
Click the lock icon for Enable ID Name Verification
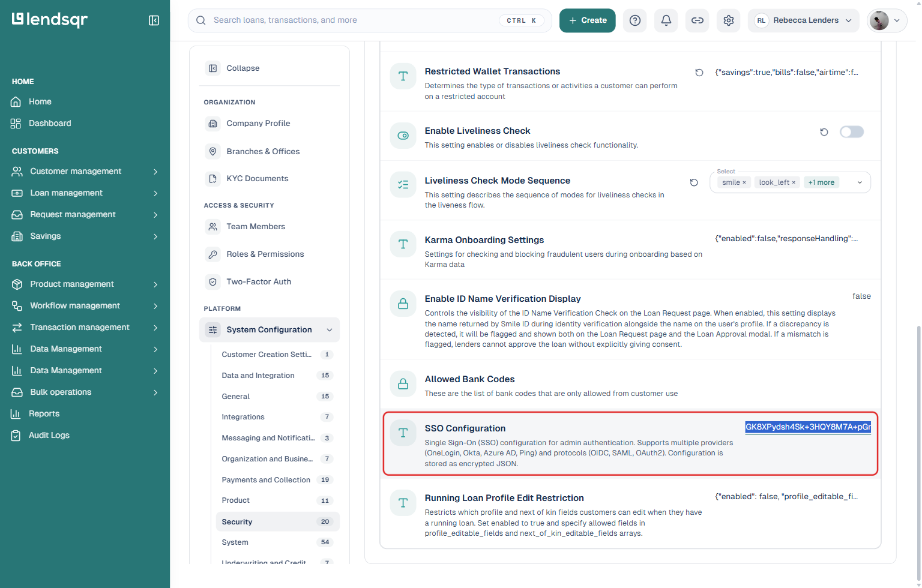click(403, 304)
